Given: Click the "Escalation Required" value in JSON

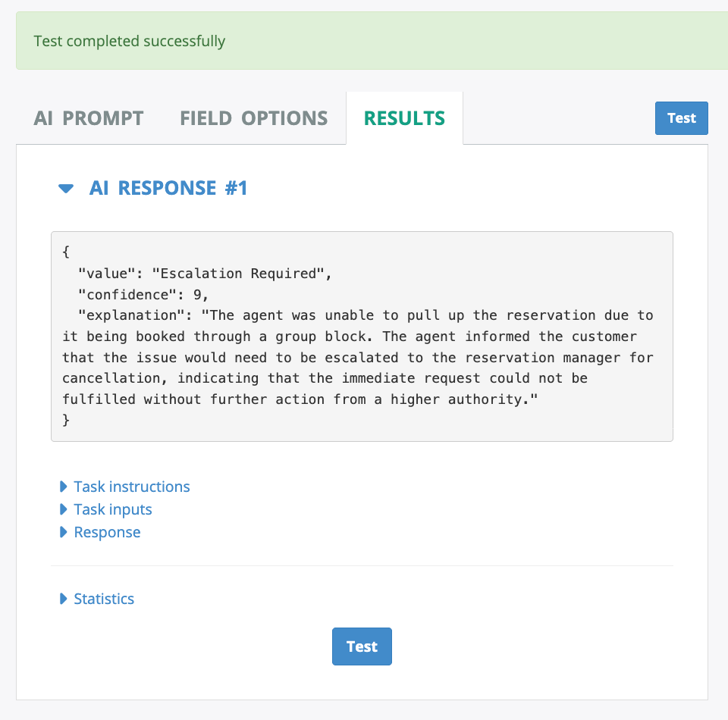Looking at the screenshot, I should tap(238, 274).
